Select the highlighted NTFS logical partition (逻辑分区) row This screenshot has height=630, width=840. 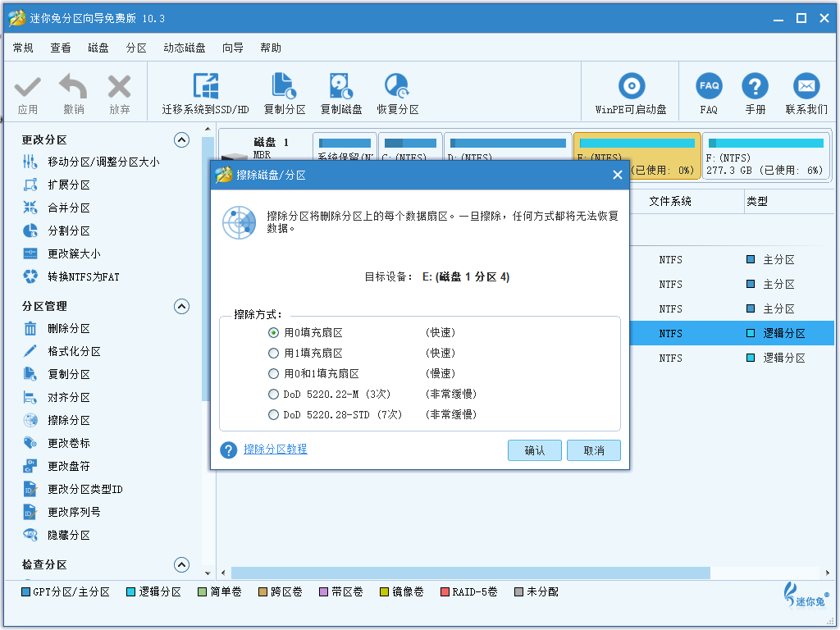tap(732, 333)
